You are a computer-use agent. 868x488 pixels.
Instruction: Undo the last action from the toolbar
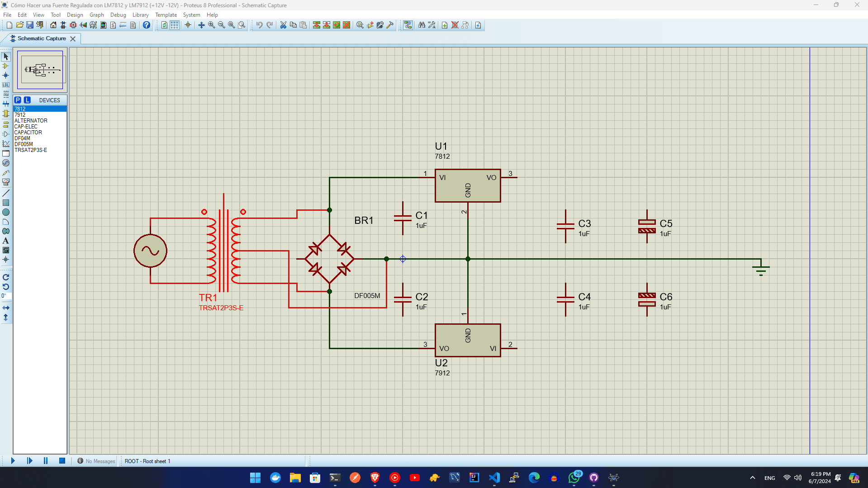pyautogui.click(x=259, y=25)
